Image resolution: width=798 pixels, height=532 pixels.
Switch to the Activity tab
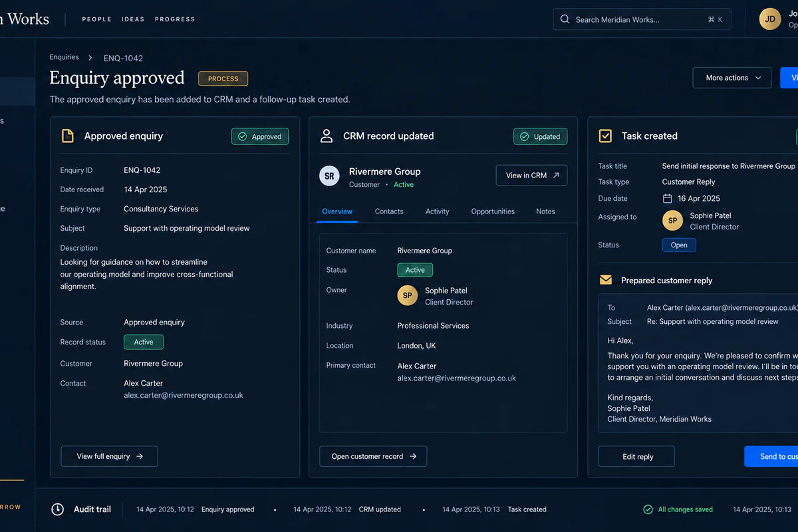pyautogui.click(x=437, y=211)
